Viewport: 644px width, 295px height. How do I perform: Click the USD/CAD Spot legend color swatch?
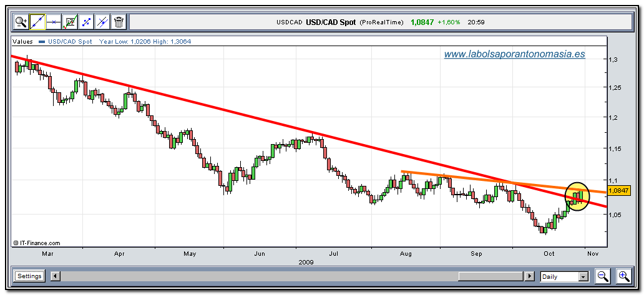(x=41, y=42)
